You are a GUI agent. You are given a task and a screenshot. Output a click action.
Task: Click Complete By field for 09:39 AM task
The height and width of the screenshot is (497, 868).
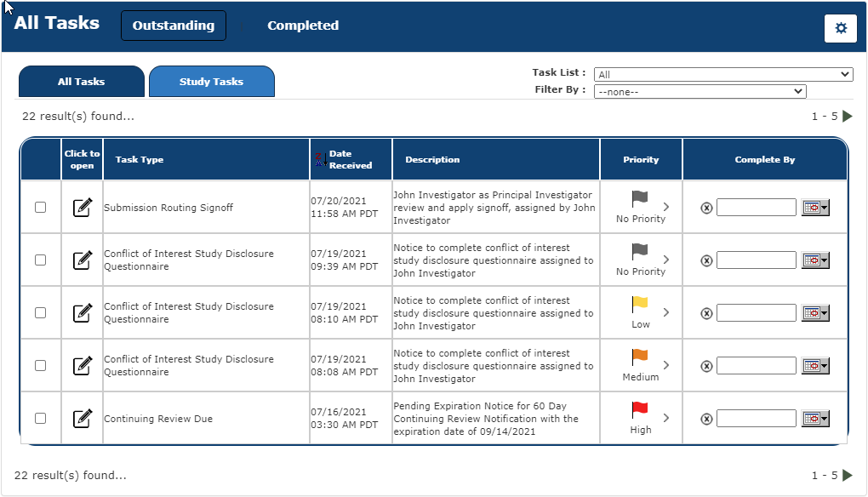coord(757,260)
